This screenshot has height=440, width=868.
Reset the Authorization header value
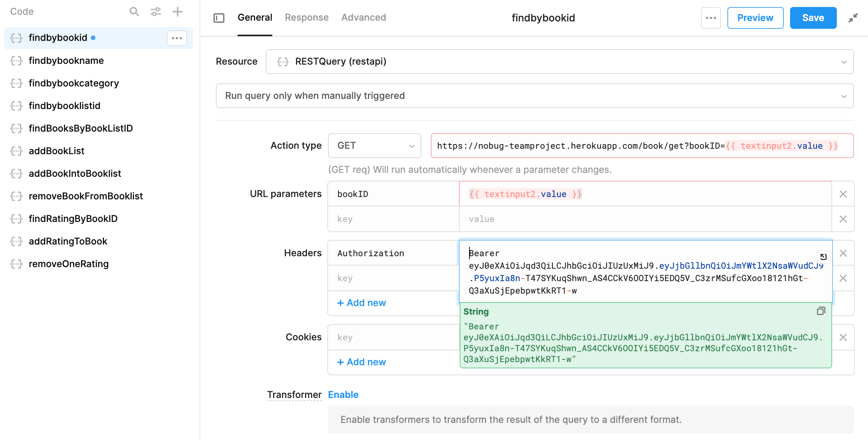(824, 257)
